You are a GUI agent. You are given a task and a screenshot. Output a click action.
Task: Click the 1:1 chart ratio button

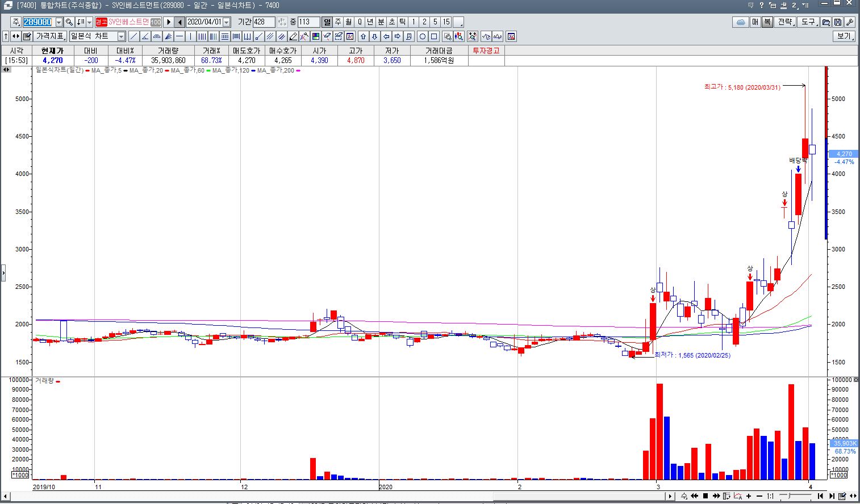point(770,496)
